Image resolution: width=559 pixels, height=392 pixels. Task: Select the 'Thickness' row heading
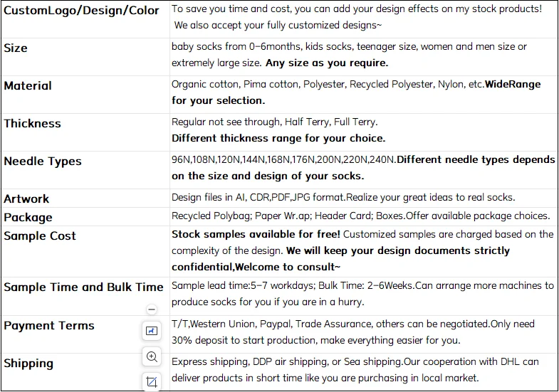pyautogui.click(x=32, y=123)
